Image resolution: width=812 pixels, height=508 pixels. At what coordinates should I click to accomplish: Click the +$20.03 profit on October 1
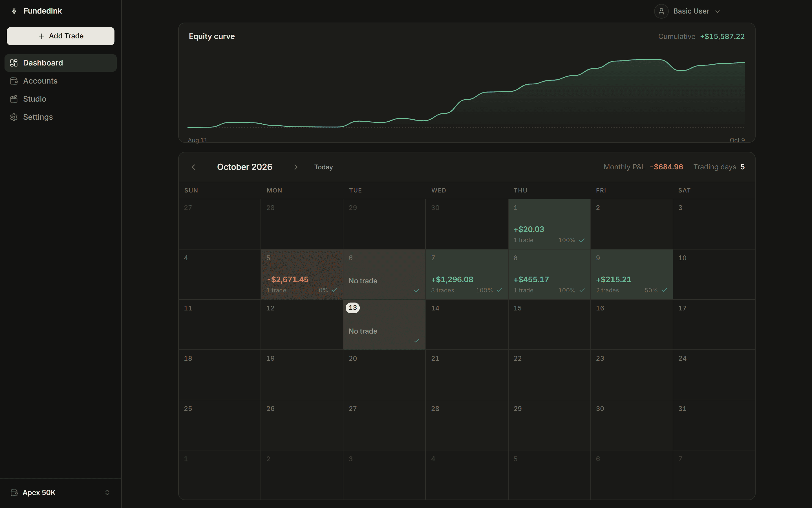click(529, 229)
